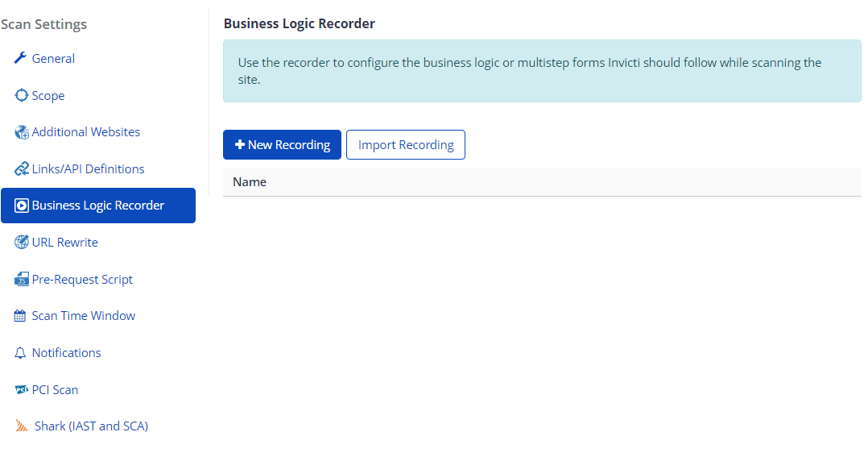Viewport: 868px width, 453px height.
Task: Click the orange Shark fin icon
Action: click(23, 426)
